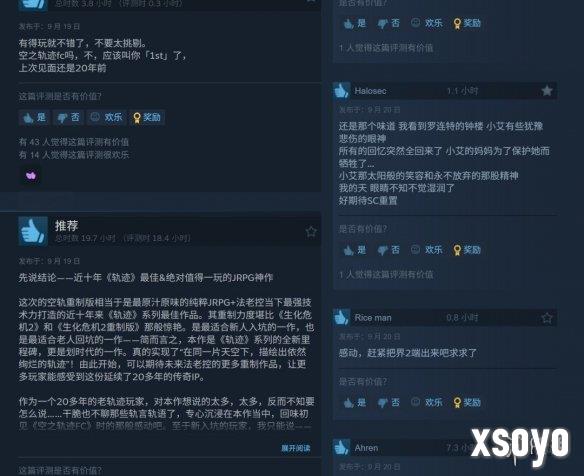Toggle the filled star on Halosec's review
Viewport: 584px width, 476px height.
(x=546, y=91)
